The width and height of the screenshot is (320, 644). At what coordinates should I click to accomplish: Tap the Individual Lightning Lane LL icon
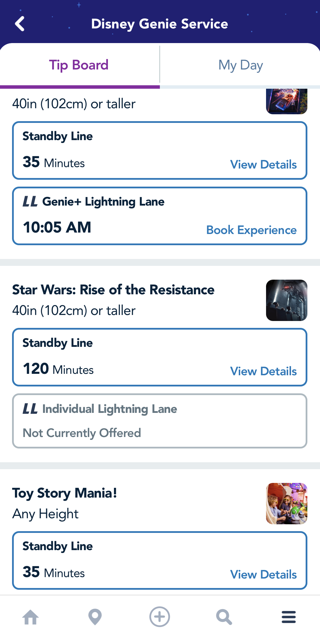coord(30,409)
